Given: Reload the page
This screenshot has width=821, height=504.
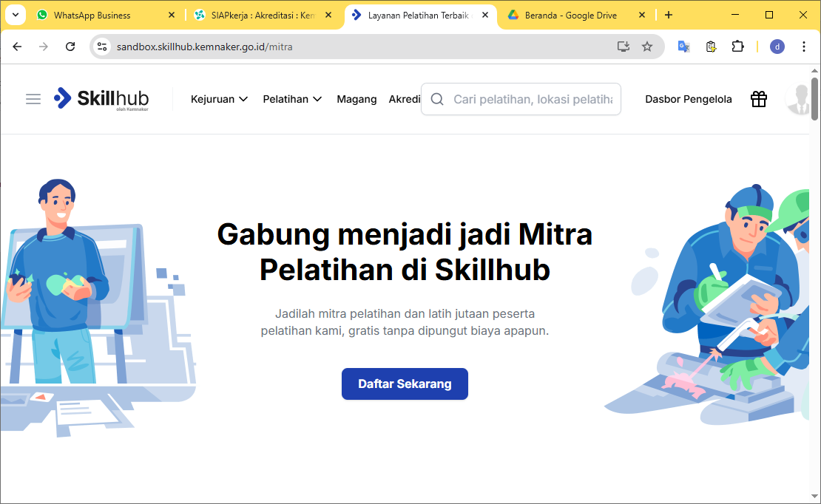Looking at the screenshot, I should click(70, 47).
